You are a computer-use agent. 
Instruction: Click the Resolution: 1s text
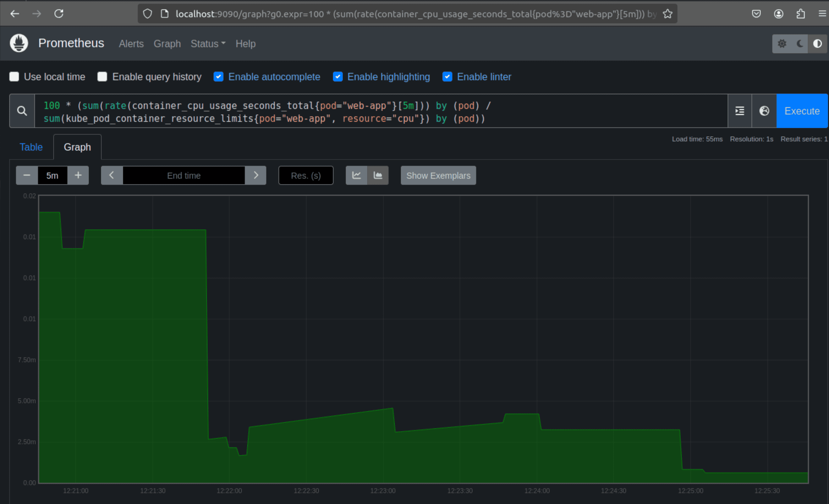pyautogui.click(x=752, y=139)
